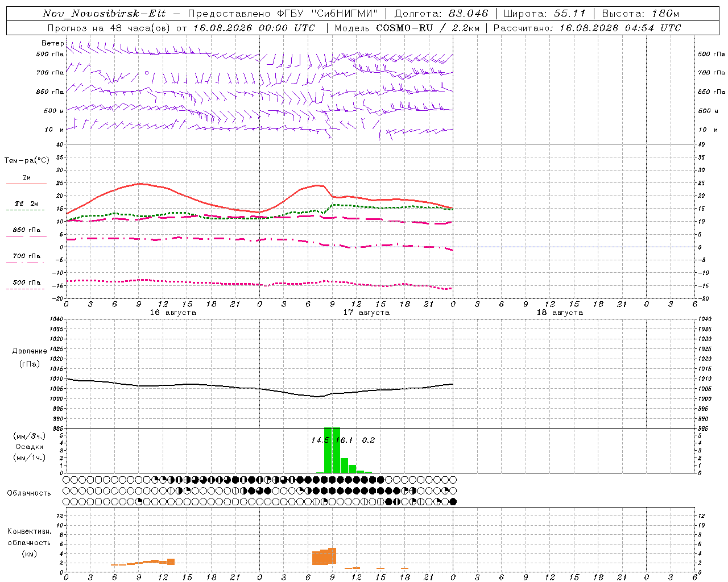Click the 0.2 precipitation value label
Image resolution: width=728 pixels, height=582 pixels.
(369, 440)
